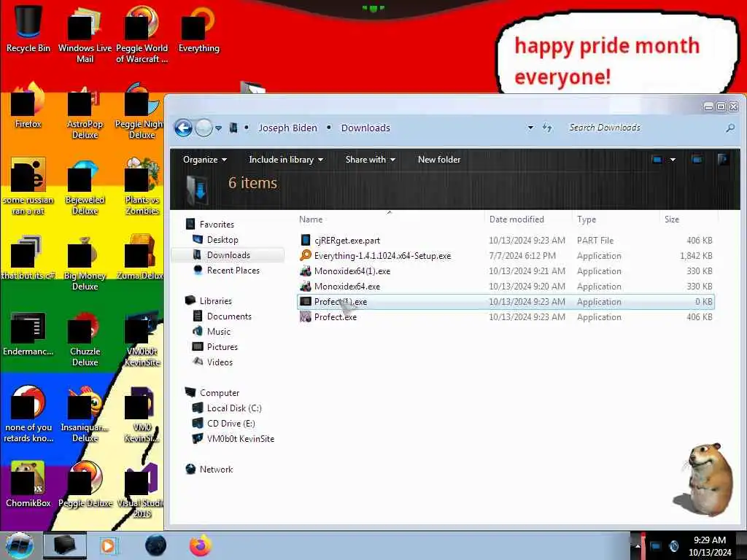Viewport: 747px width, 560px height.
Task: Select the Plants vs Zombies desktop icon
Action: coord(142,187)
